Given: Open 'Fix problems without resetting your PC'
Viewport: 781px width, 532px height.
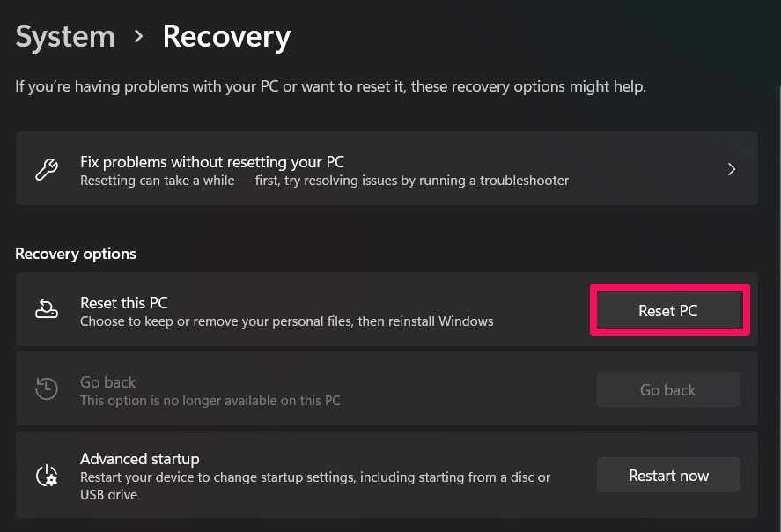Looking at the screenshot, I should pos(211,162).
